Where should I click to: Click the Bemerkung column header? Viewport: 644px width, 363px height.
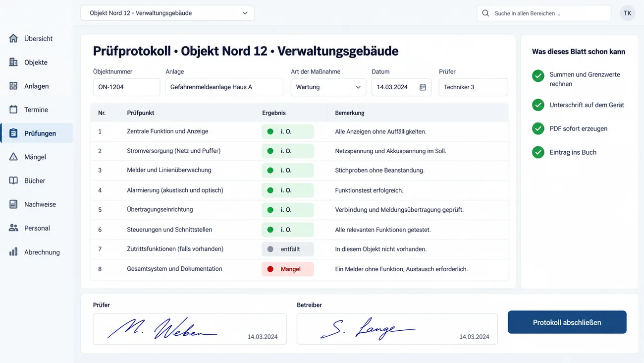pyautogui.click(x=350, y=113)
